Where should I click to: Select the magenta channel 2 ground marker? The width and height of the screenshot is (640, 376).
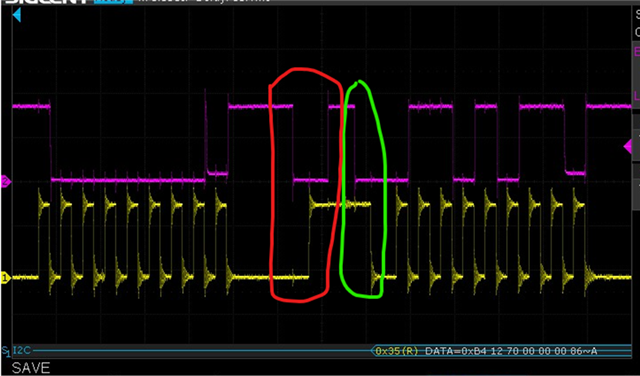[x=5, y=182]
